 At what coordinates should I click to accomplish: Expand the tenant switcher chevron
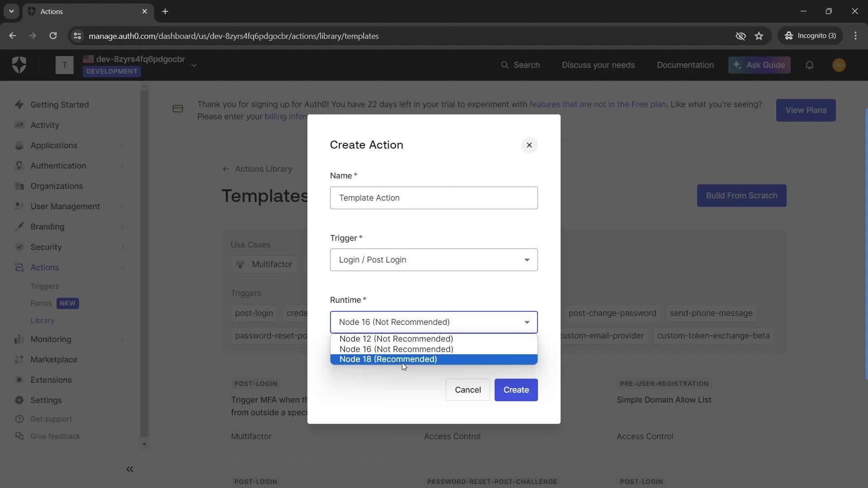point(193,66)
